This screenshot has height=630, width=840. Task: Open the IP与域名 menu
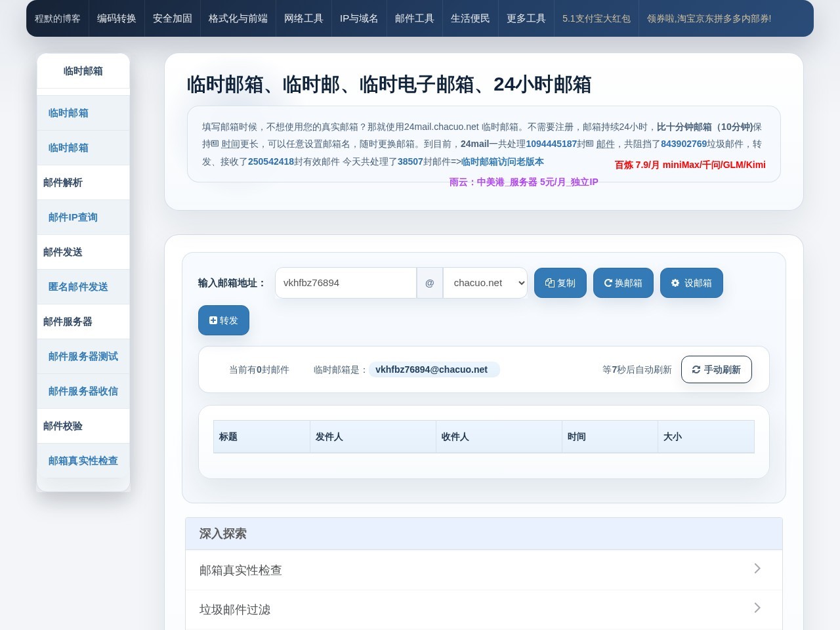[359, 18]
